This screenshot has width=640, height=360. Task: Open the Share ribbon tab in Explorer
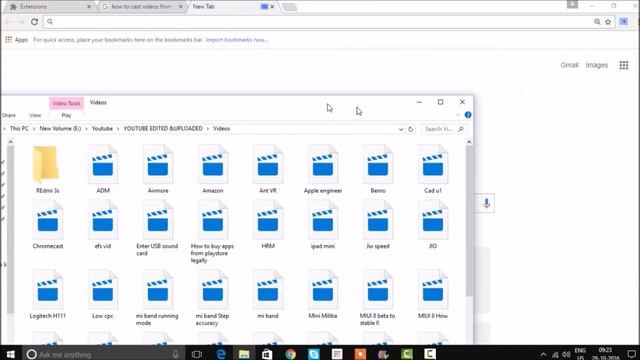9,116
